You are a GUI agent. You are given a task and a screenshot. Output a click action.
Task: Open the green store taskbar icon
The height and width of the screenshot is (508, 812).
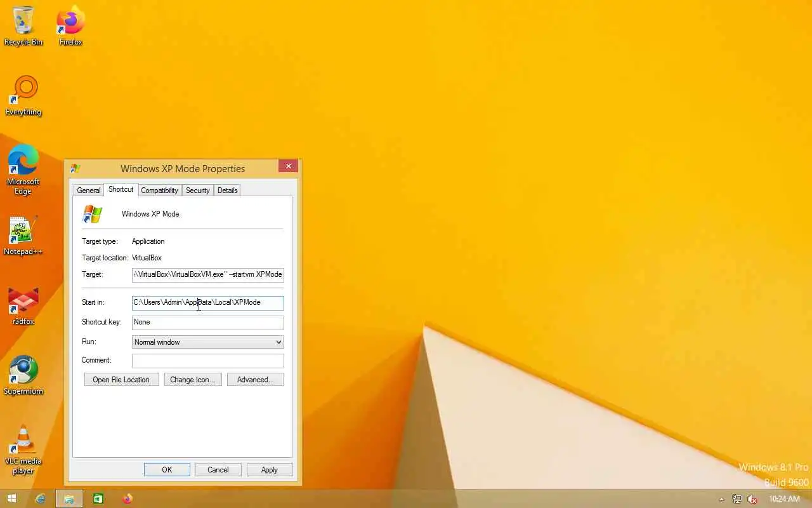(98, 498)
